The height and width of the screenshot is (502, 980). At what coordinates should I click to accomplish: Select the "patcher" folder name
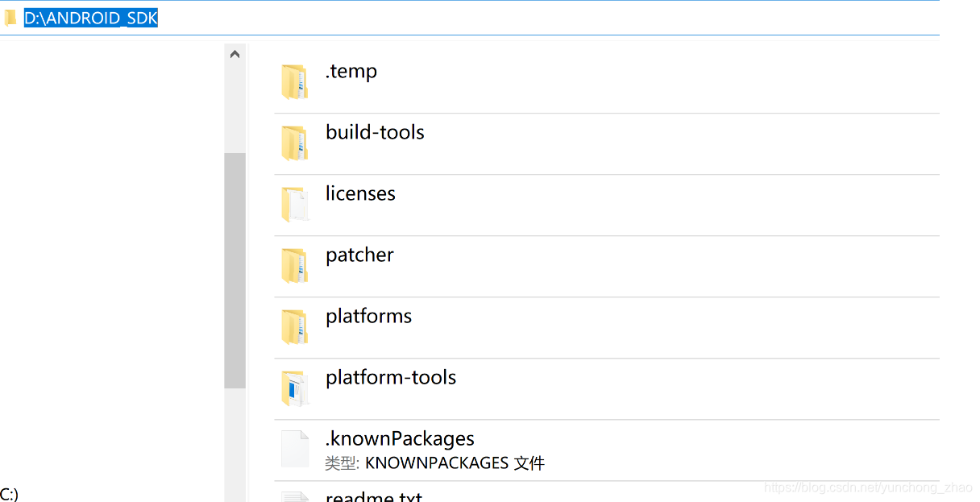click(x=359, y=255)
